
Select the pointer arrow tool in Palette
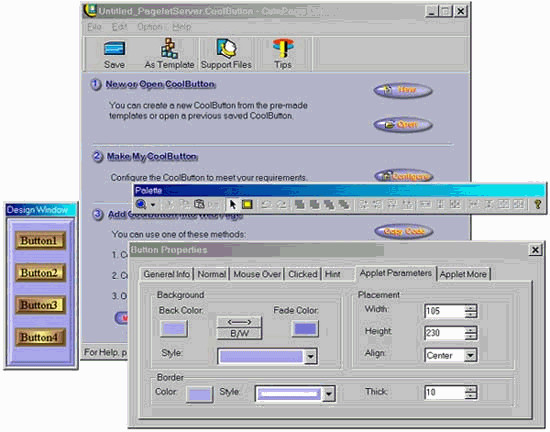tap(232, 204)
